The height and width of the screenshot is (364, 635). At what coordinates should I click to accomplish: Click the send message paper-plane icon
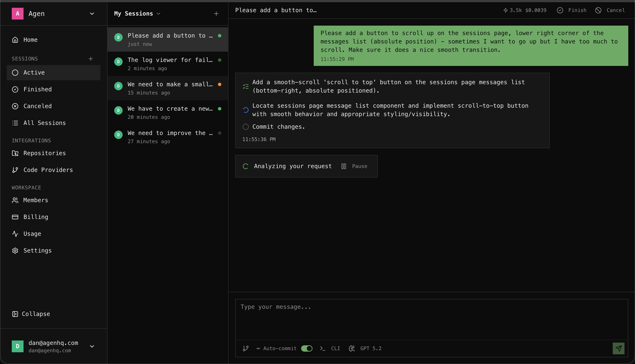(x=618, y=348)
